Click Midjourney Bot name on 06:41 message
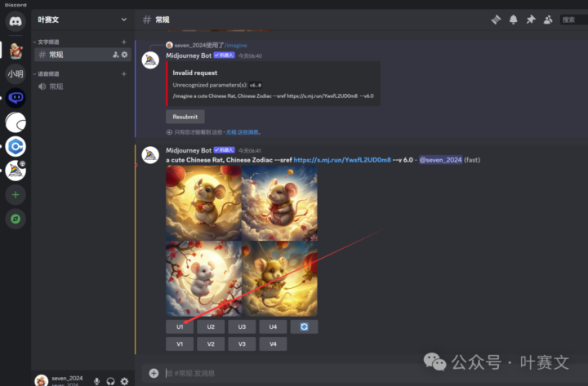 pyautogui.click(x=189, y=150)
